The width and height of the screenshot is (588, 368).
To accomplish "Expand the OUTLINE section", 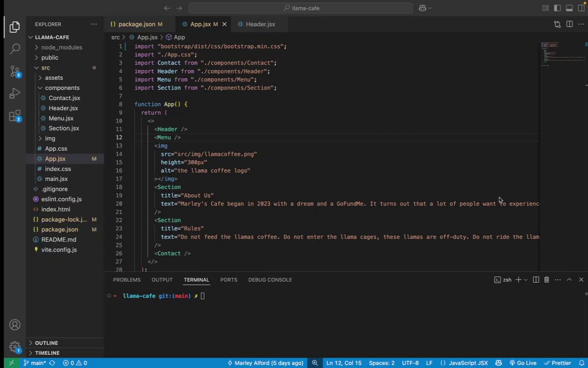I will pyautogui.click(x=46, y=343).
